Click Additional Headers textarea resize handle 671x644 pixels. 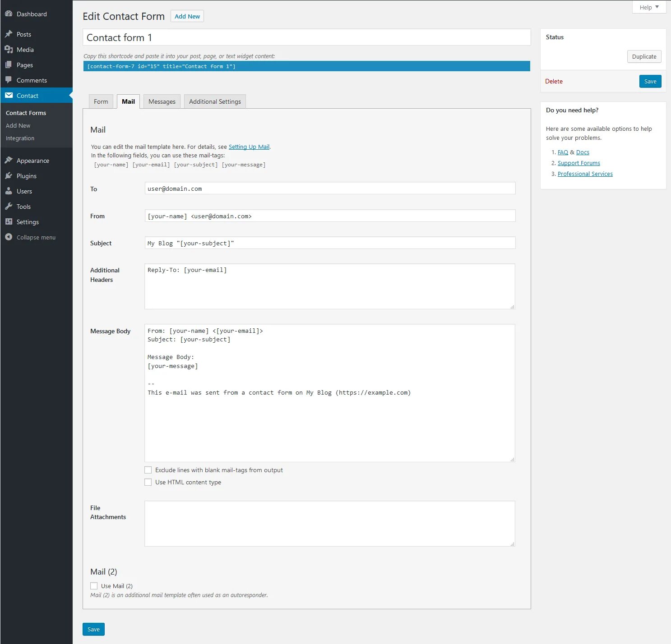[512, 307]
